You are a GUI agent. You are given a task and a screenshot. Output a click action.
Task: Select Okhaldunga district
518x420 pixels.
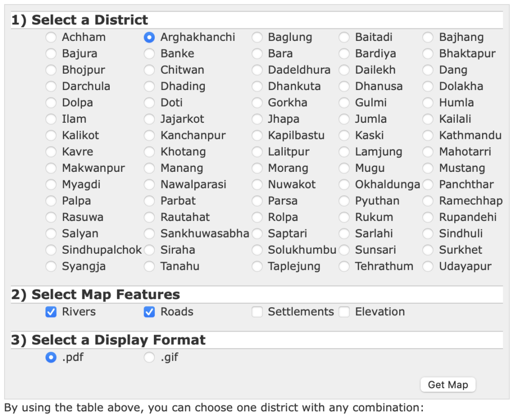[x=344, y=184]
